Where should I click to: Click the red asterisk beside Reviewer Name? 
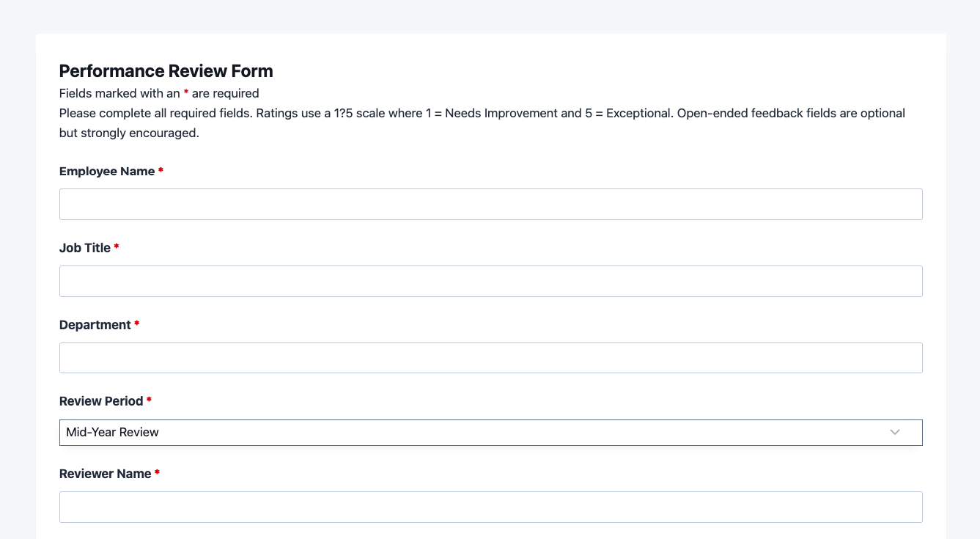tap(158, 473)
